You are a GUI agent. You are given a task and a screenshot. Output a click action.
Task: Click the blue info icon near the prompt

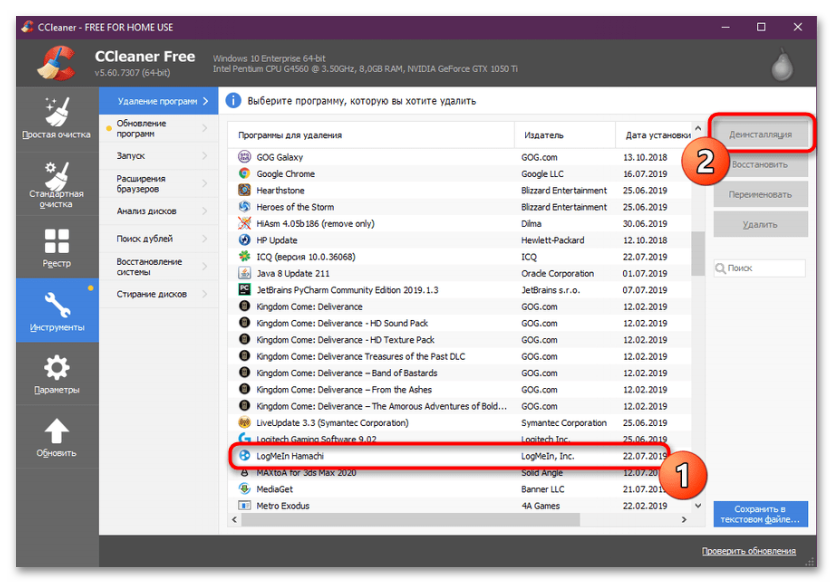(x=233, y=101)
